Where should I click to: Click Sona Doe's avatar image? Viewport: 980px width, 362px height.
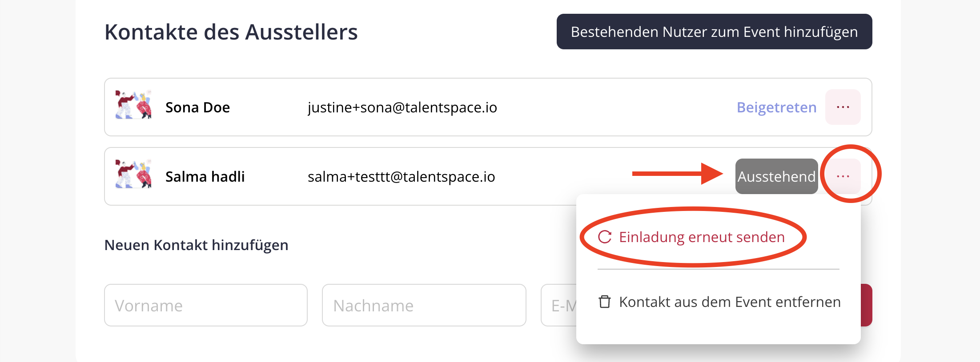pos(133,105)
